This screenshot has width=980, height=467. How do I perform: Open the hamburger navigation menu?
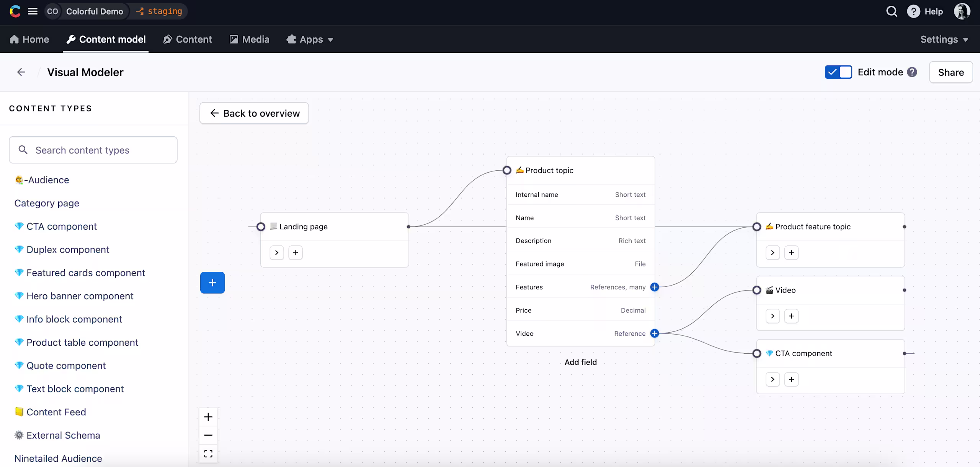pos(33,11)
